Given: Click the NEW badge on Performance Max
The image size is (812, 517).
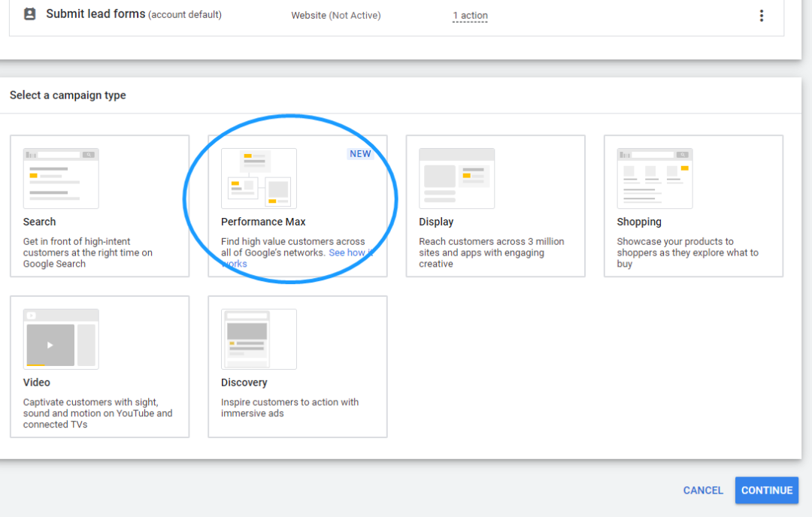Looking at the screenshot, I should 360,154.
